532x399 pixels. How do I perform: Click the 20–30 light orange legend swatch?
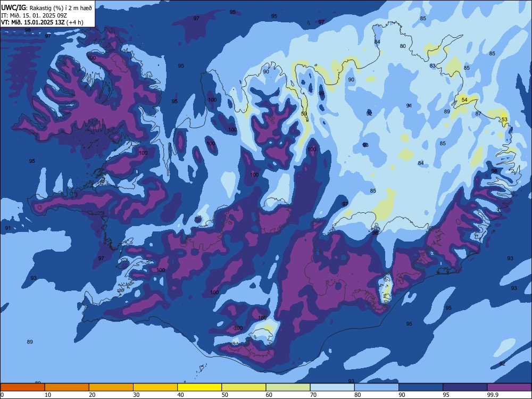(x=111, y=387)
